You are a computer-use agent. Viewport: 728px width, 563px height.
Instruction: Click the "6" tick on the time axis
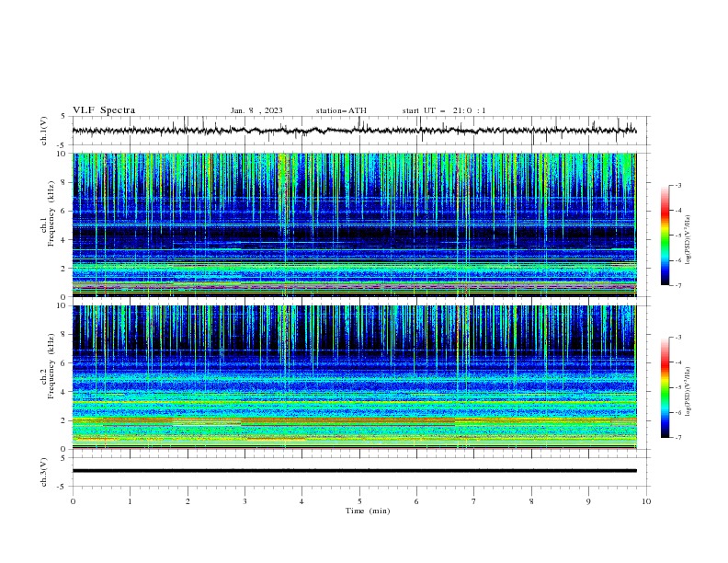[x=416, y=501]
